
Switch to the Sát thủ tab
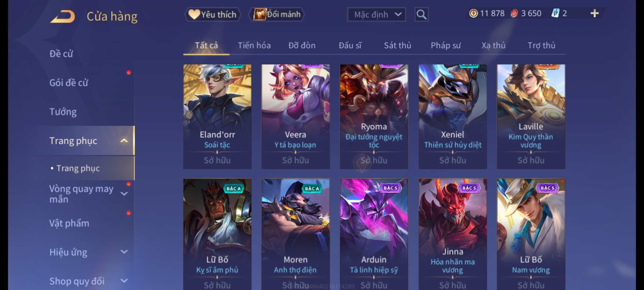[397, 45]
